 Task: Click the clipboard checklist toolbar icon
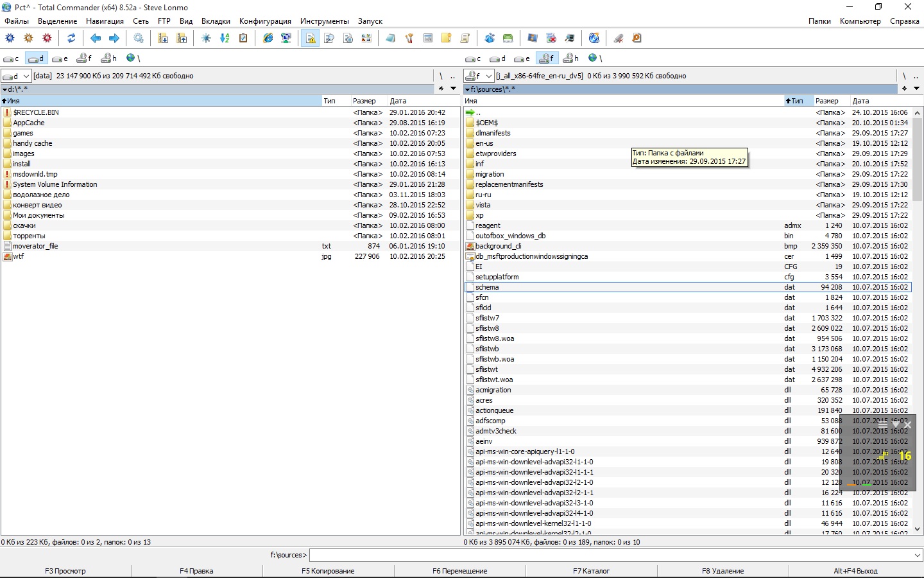(243, 39)
